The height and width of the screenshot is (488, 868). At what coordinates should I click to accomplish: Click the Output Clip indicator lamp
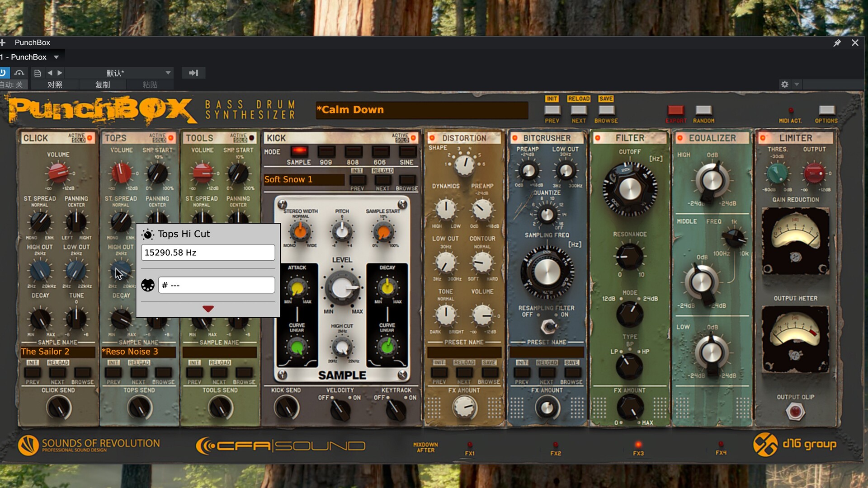click(x=795, y=412)
